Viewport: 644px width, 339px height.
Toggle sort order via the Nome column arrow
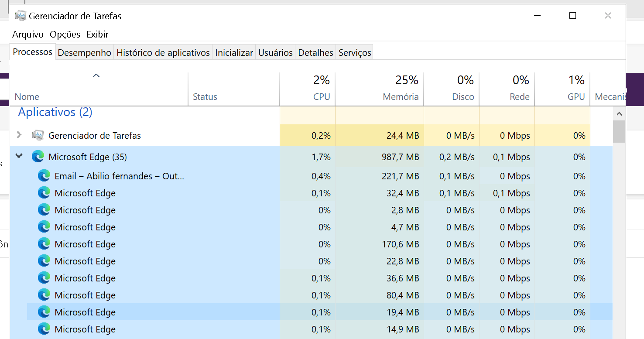(x=96, y=75)
